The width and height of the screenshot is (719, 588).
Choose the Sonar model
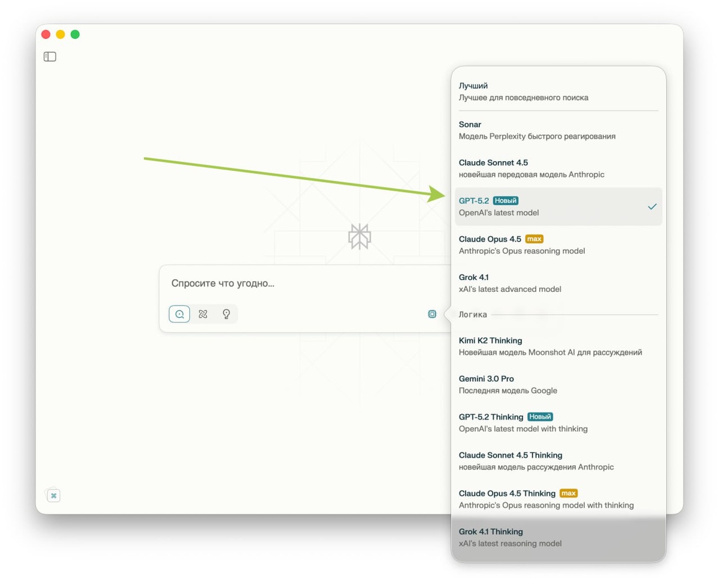(558, 130)
